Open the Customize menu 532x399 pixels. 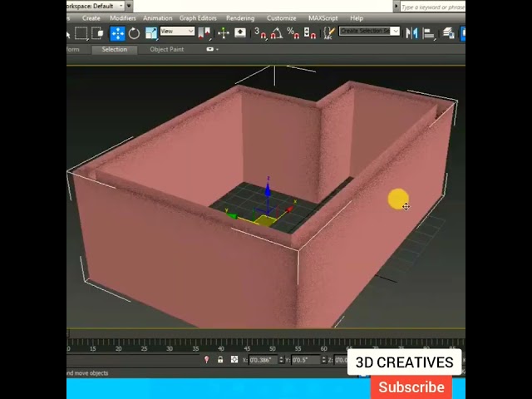281,18
